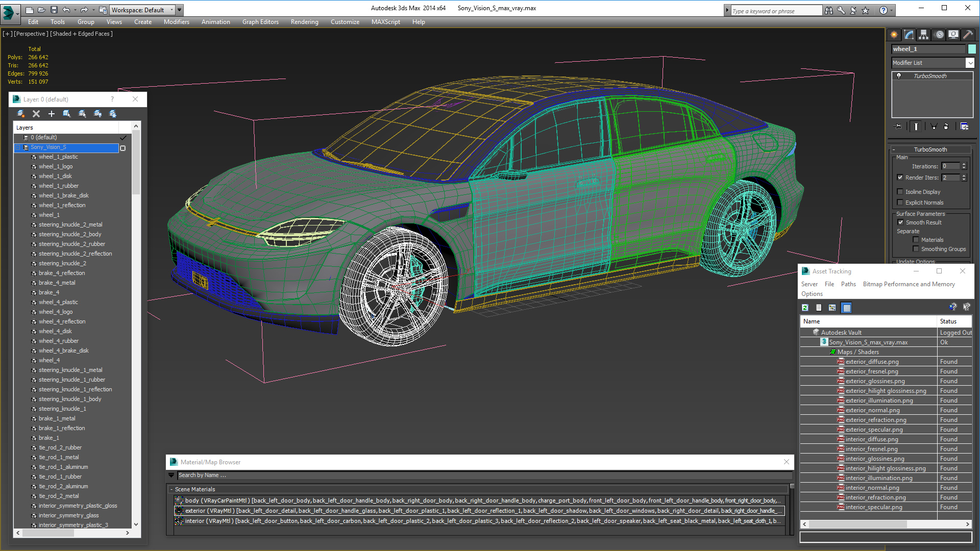
Task: Click the Status column header in Asset Tracking
Action: [x=955, y=321]
